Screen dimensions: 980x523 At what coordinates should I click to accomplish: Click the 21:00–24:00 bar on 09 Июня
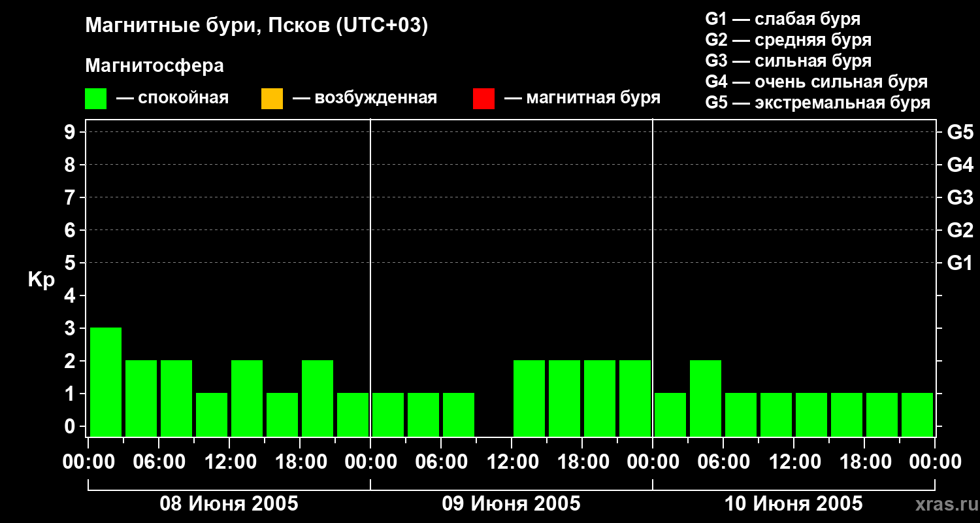click(635, 398)
